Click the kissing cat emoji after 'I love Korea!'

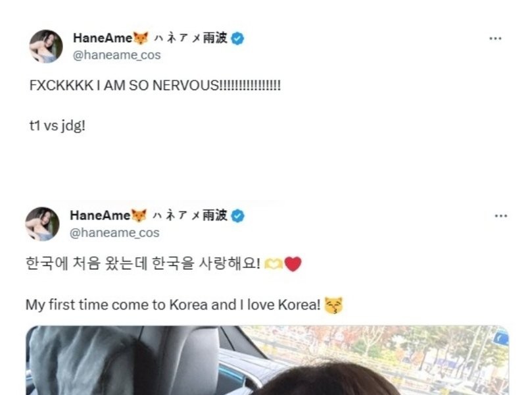coord(334,305)
